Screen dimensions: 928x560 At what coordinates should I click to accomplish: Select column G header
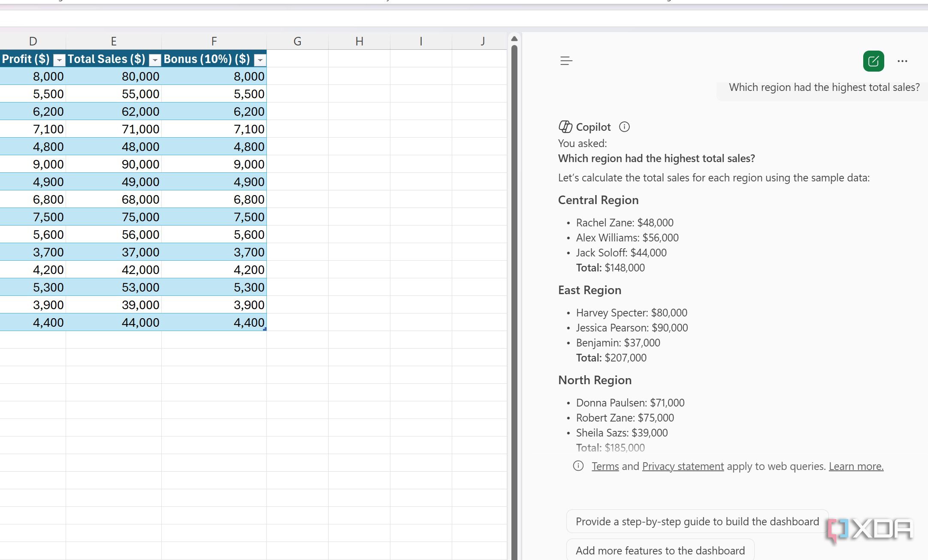coord(297,41)
